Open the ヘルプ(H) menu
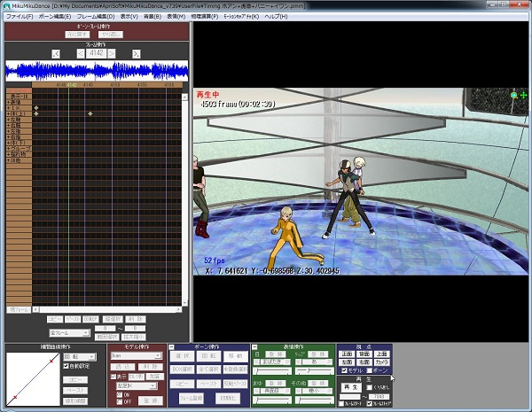The width and height of the screenshot is (532, 412). coord(276,16)
